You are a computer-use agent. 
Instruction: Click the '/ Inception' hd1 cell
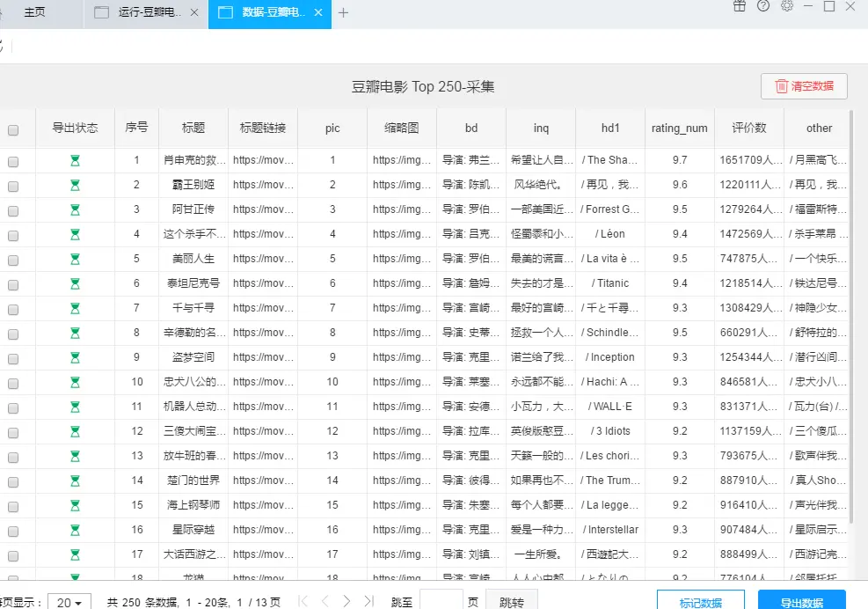coord(610,357)
